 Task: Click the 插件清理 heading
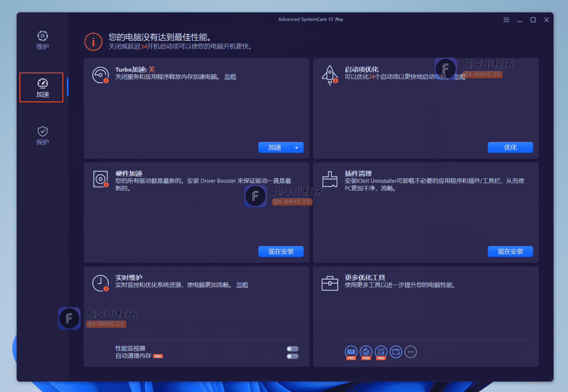pos(358,173)
